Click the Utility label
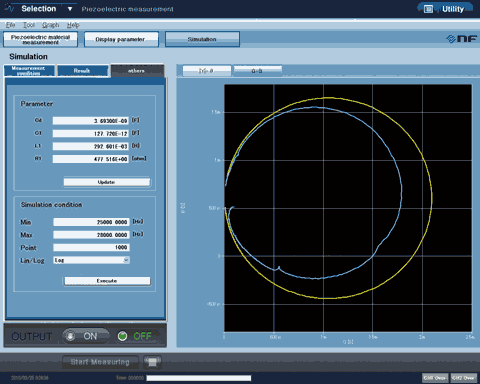The image size is (480, 384). (453, 9)
